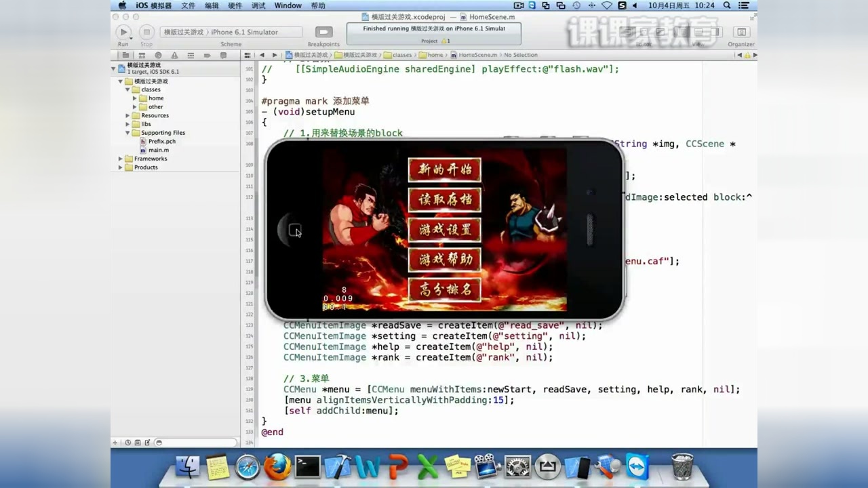
Task: Click the Apple menu icon
Action: point(122,5)
